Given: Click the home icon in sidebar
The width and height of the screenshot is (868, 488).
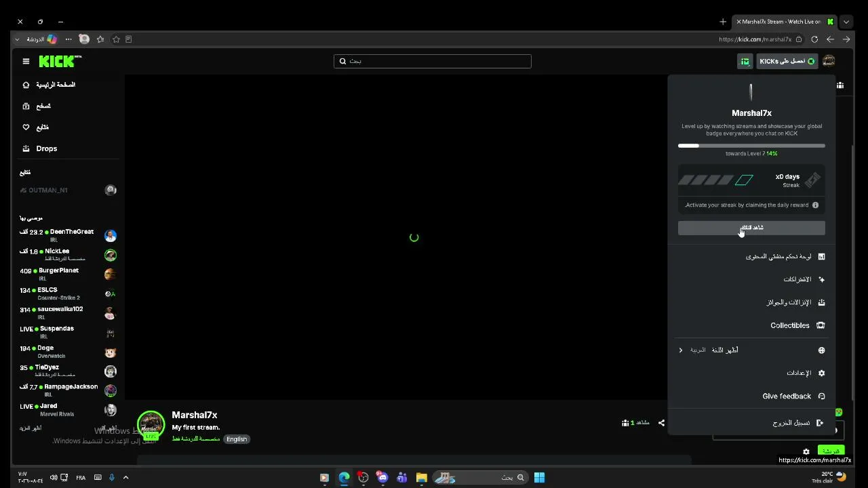Looking at the screenshot, I should 26,85.
